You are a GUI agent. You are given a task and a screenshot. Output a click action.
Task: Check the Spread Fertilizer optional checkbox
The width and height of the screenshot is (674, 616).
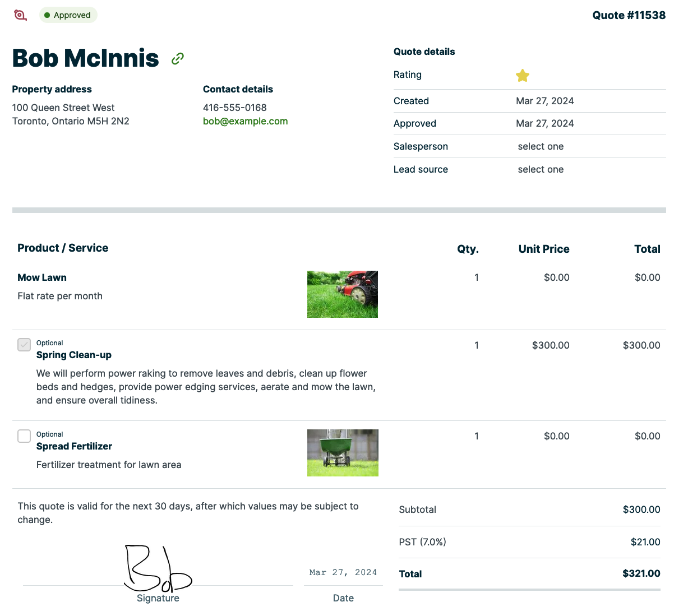coord(24,436)
